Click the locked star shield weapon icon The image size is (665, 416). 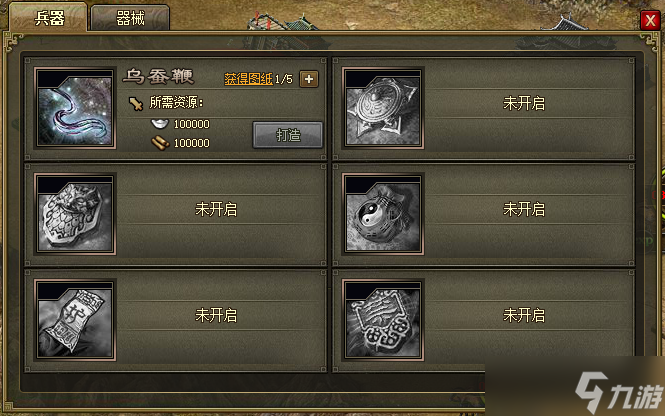click(383, 108)
